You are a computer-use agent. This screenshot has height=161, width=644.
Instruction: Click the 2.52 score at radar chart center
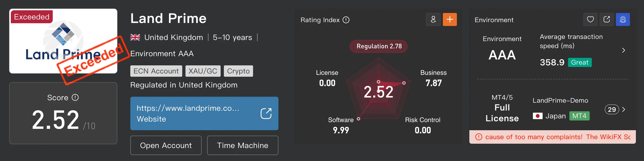pos(379,92)
